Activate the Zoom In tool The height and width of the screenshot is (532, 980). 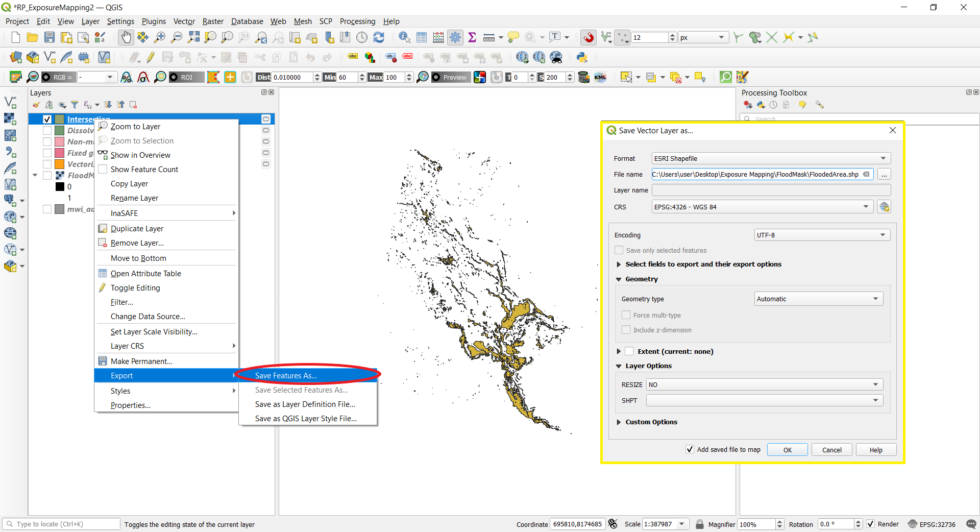[x=160, y=37]
